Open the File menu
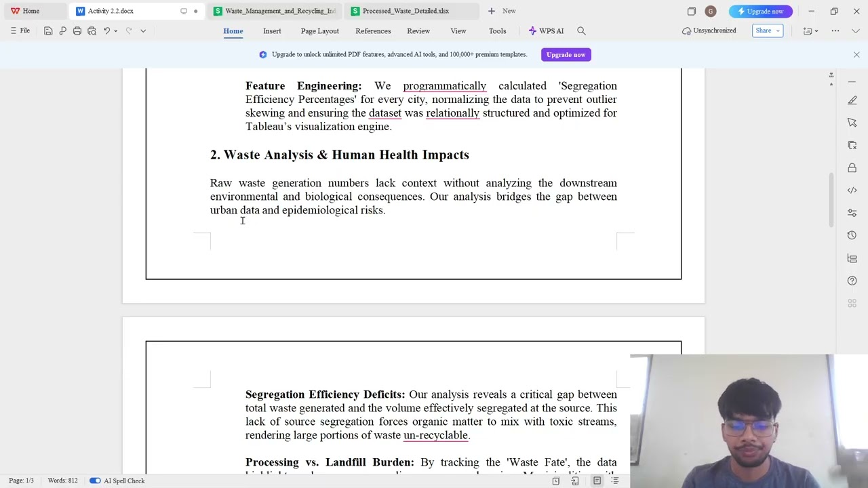Screen dimensions: 868x488 20,30
